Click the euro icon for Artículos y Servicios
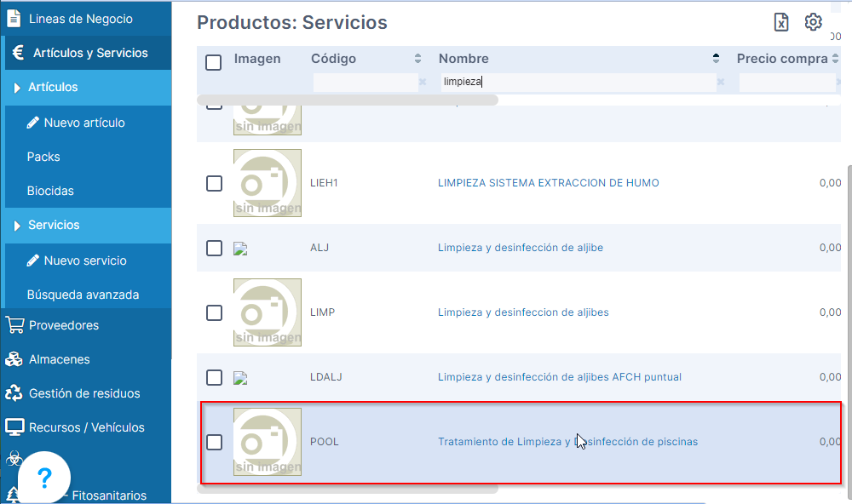This screenshot has height=504, width=852. click(18, 53)
